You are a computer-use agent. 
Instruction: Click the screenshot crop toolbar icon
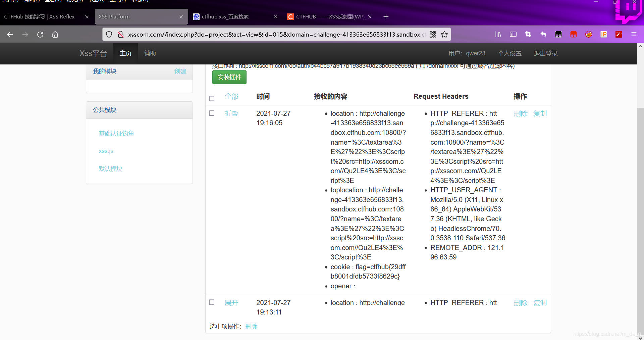528,35
